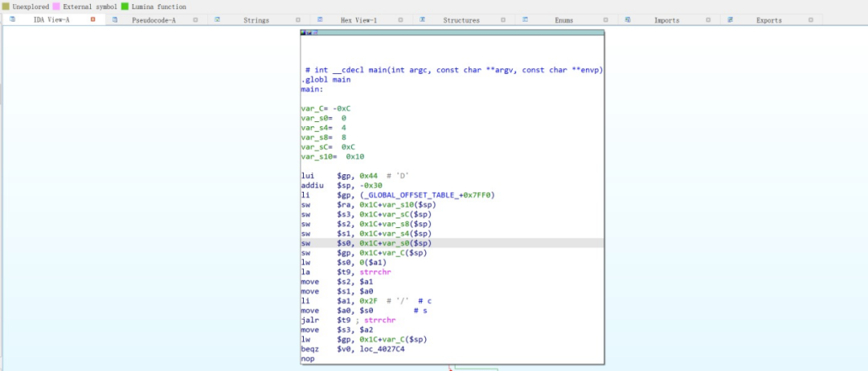Click the 'addiu $sp, -0x30' instruction
868x371 pixels.
[342, 185]
